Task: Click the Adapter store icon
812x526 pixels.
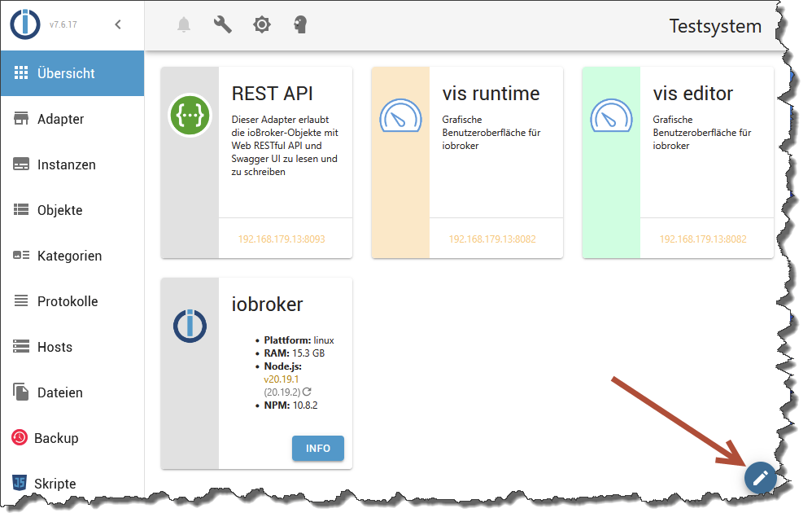Action: pos(21,118)
